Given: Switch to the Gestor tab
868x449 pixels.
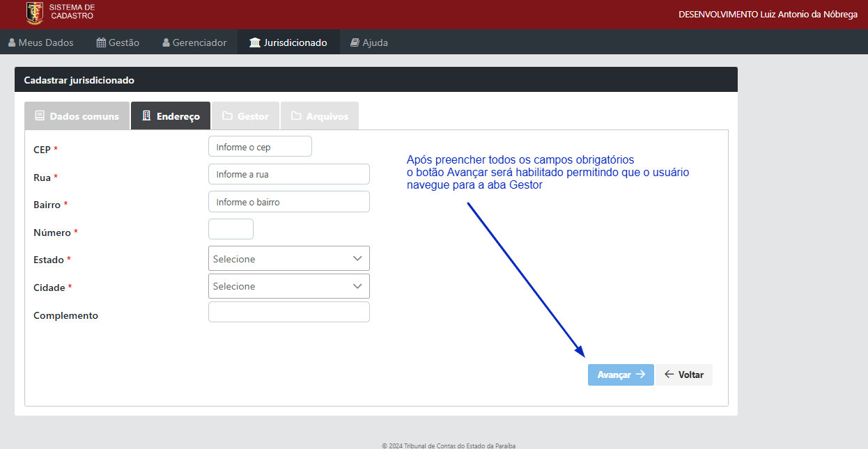Looking at the screenshot, I should coord(245,116).
